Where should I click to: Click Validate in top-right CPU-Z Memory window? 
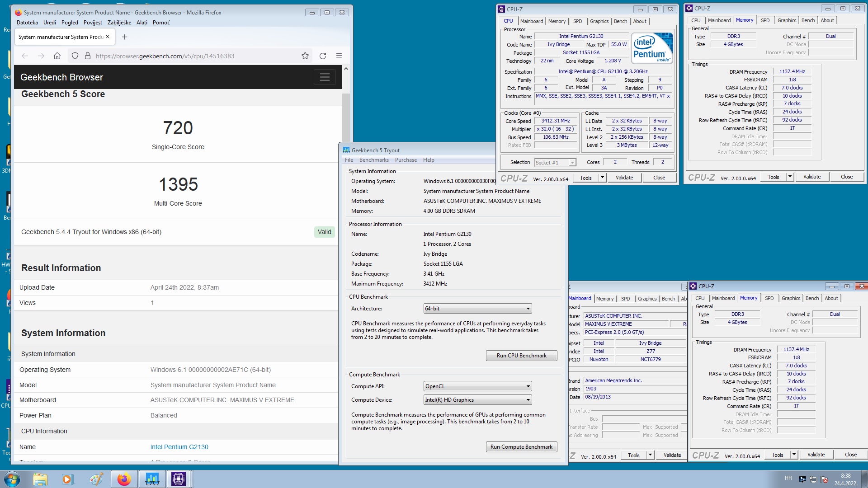pos(812,177)
